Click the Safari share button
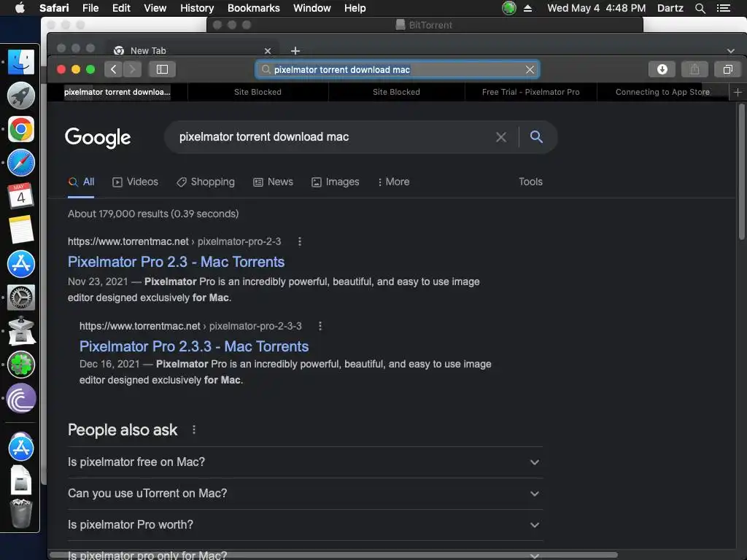 [694, 69]
